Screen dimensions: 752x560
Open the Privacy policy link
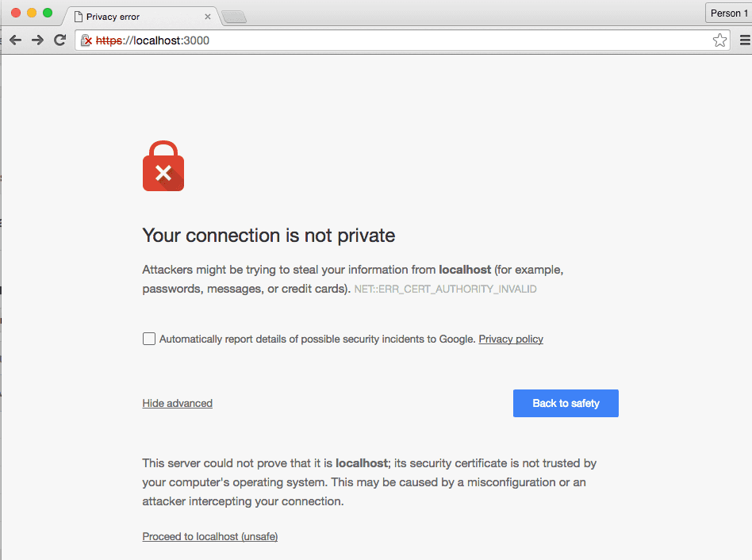511,339
